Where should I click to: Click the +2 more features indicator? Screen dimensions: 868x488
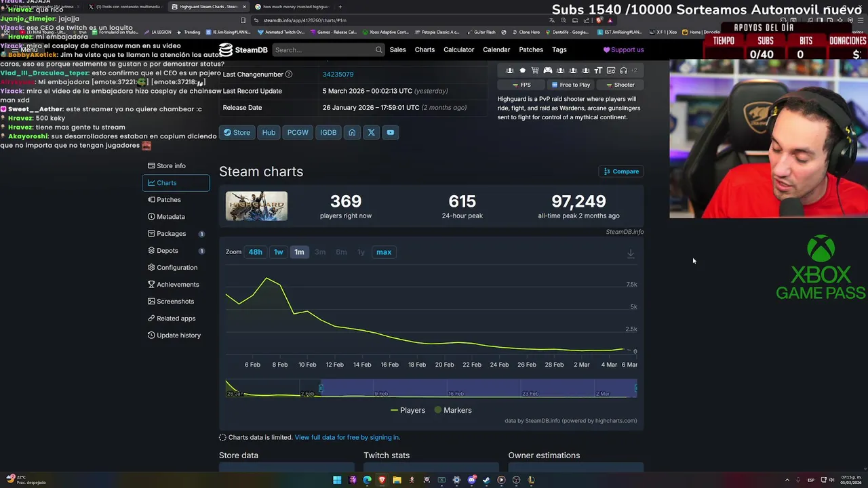click(634, 70)
